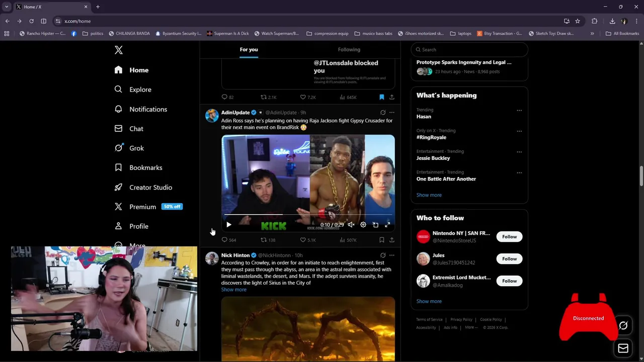Bookmark the AdinUpdate post
This screenshot has width=644, height=362.
pos(382,240)
